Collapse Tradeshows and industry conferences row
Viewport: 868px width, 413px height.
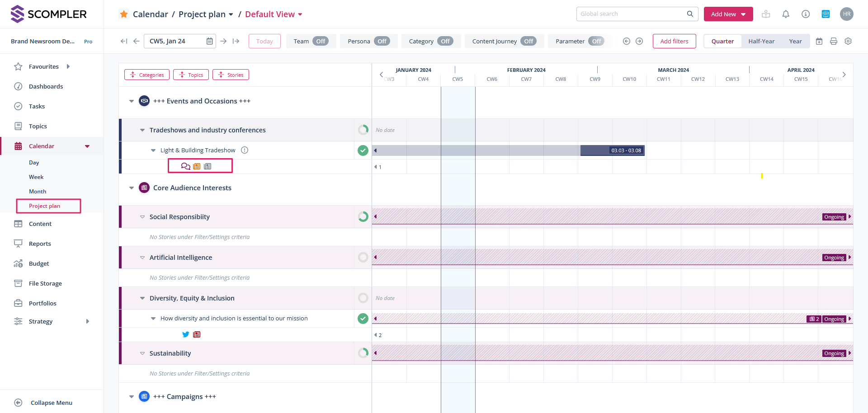[x=142, y=130]
